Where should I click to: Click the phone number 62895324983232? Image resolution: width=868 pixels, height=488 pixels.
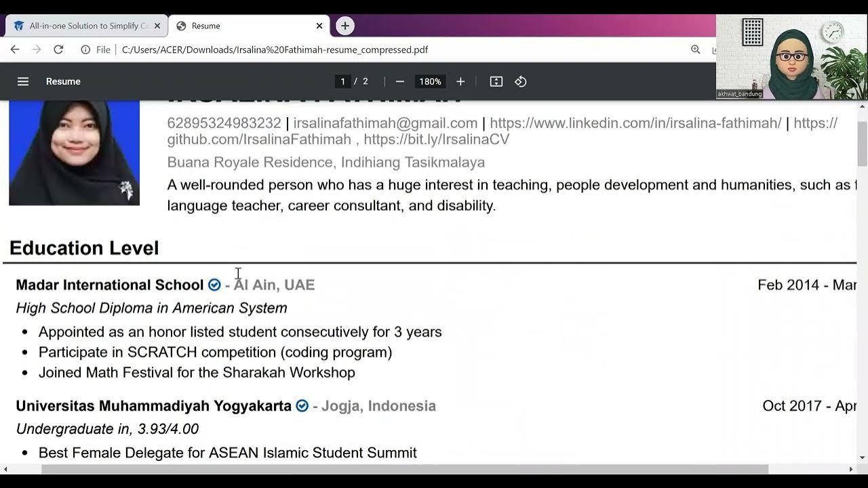(x=224, y=123)
